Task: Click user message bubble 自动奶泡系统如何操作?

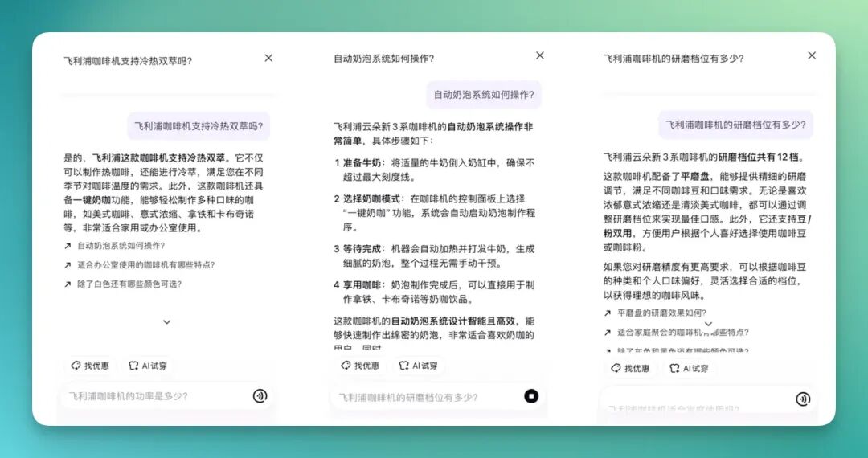Action: 484,95
